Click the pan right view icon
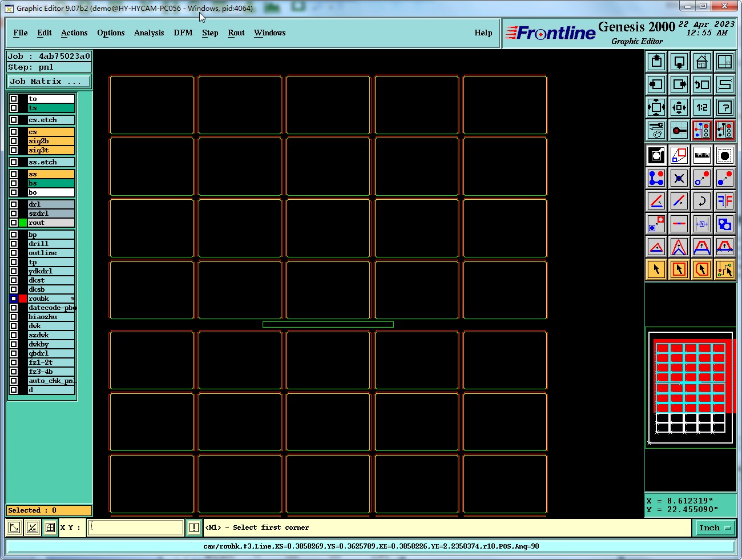 [x=679, y=84]
